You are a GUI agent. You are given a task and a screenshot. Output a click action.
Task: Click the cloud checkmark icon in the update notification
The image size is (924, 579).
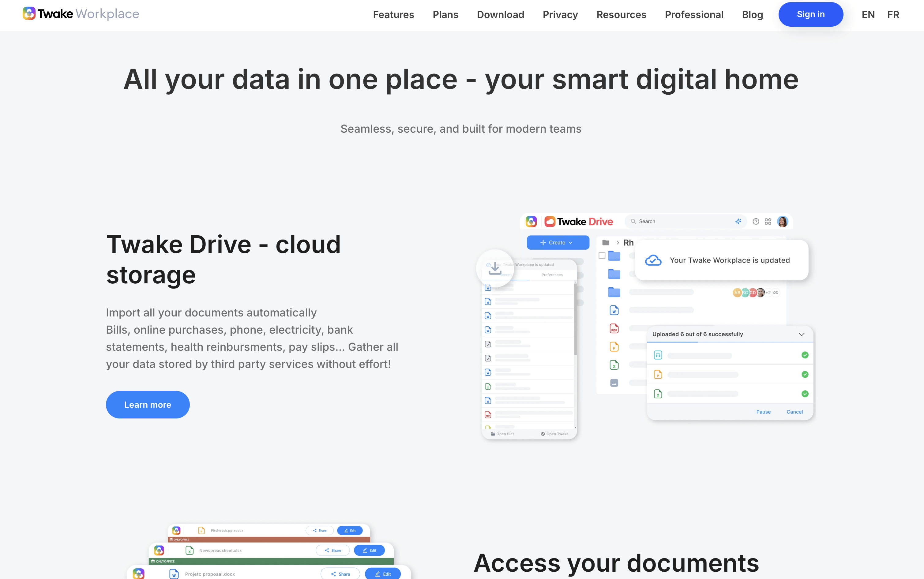point(653,260)
